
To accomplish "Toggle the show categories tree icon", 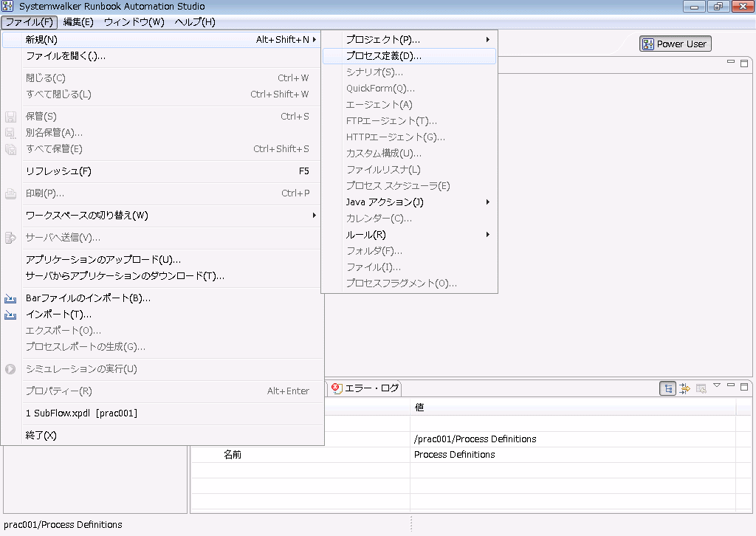I will coord(667,388).
